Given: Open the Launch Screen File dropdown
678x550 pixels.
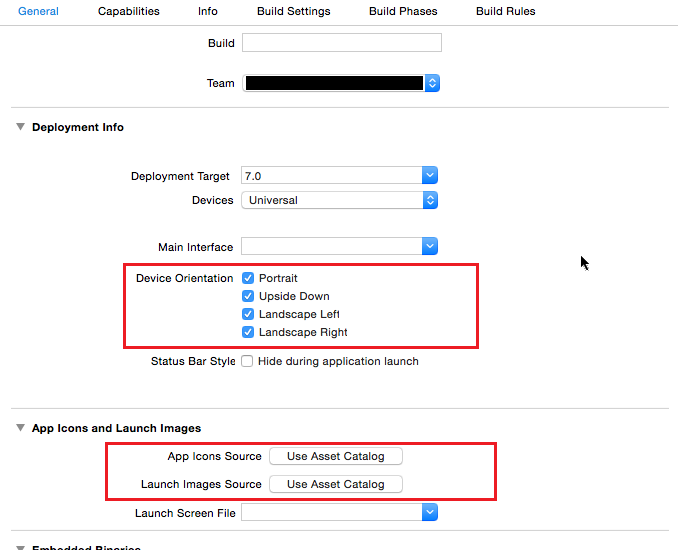Looking at the screenshot, I should point(339,512).
